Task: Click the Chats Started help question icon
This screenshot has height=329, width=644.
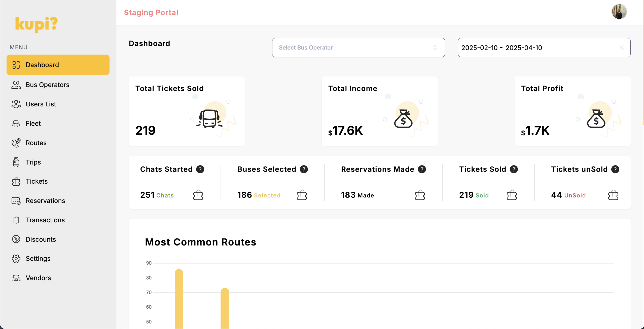Action: coord(200,169)
